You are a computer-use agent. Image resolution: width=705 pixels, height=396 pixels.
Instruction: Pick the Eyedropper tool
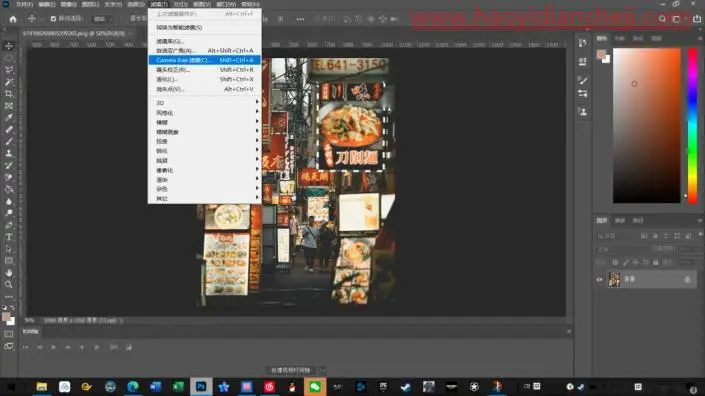[9, 118]
